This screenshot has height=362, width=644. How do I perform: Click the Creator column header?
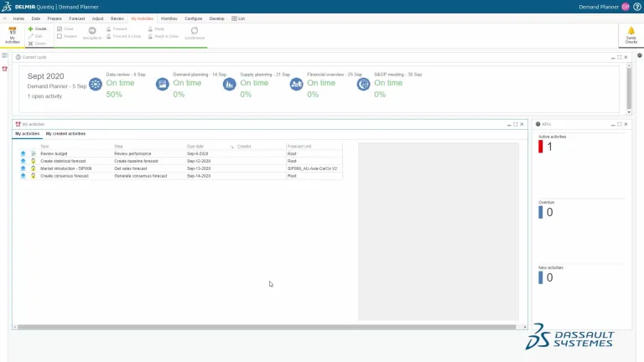click(244, 146)
